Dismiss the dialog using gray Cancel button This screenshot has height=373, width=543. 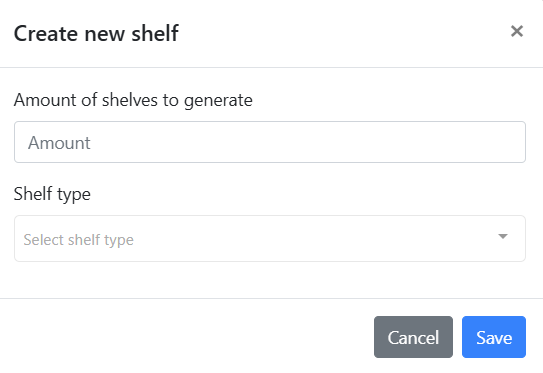click(x=413, y=337)
